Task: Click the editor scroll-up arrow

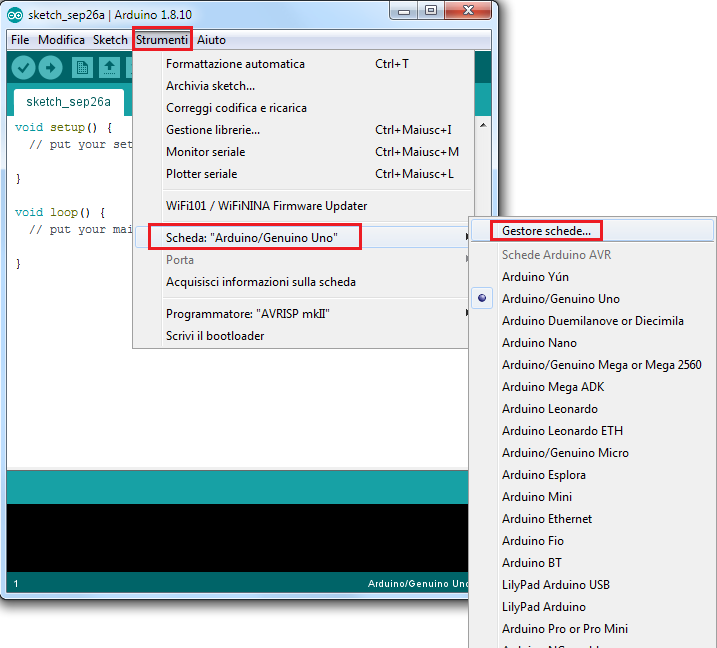Action: tap(483, 125)
